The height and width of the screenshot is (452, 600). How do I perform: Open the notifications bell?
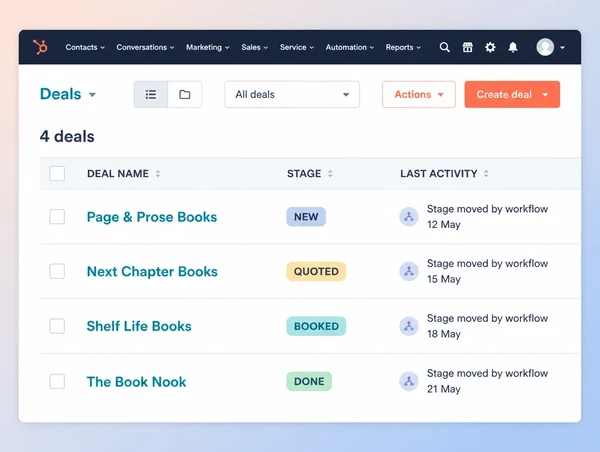click(x=513, y=47)
